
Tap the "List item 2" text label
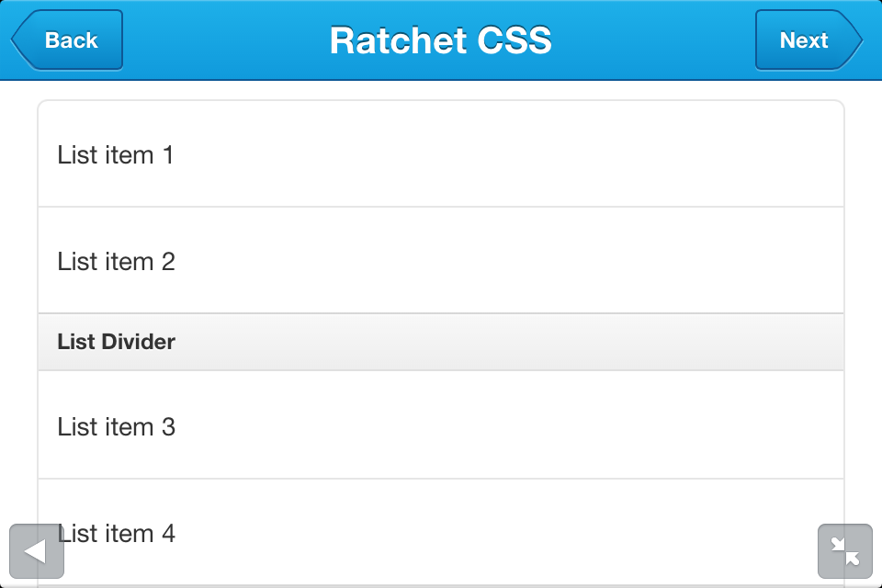116,262
